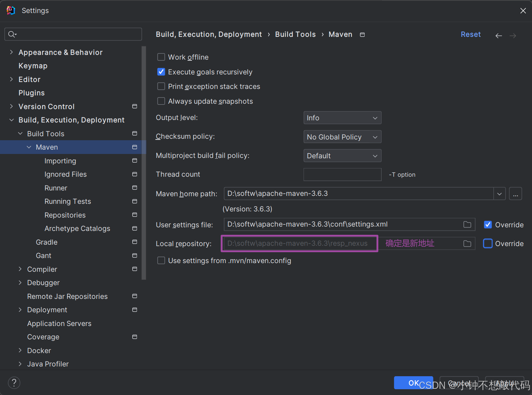Viewport: 532px width, 395px height.
Task: Expand the Docker node
Action: pos(20,350)
